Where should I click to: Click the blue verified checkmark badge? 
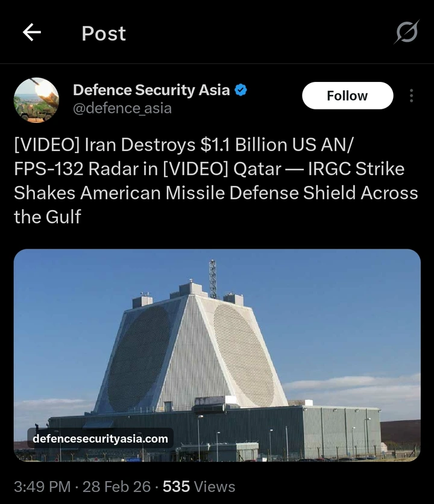pos(241,90)
